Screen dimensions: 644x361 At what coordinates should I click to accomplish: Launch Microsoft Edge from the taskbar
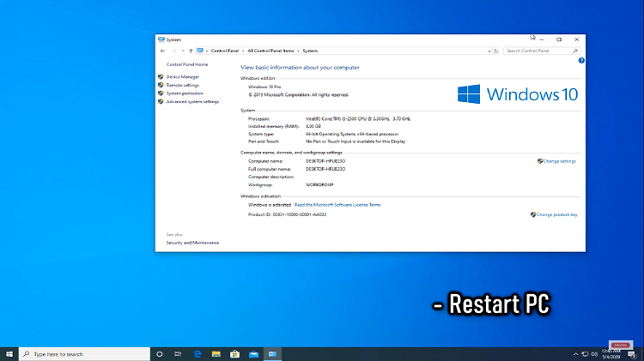[x=197, y=353]
